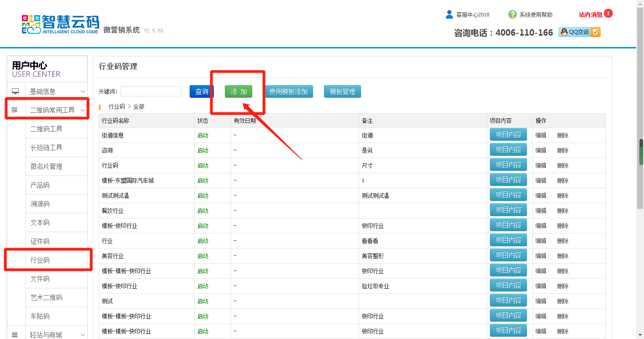The image size is (644, 339).
Task: Click 删除 link in the 餐饮行业 row
Action: (563, 211)
